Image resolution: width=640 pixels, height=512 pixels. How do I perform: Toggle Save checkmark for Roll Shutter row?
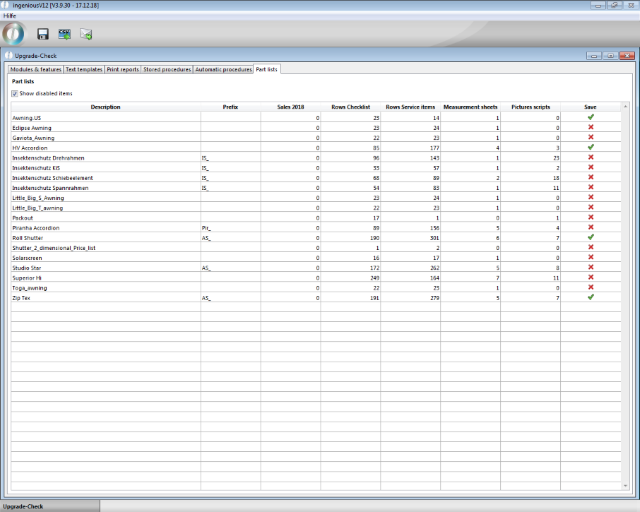click(590, 237)
